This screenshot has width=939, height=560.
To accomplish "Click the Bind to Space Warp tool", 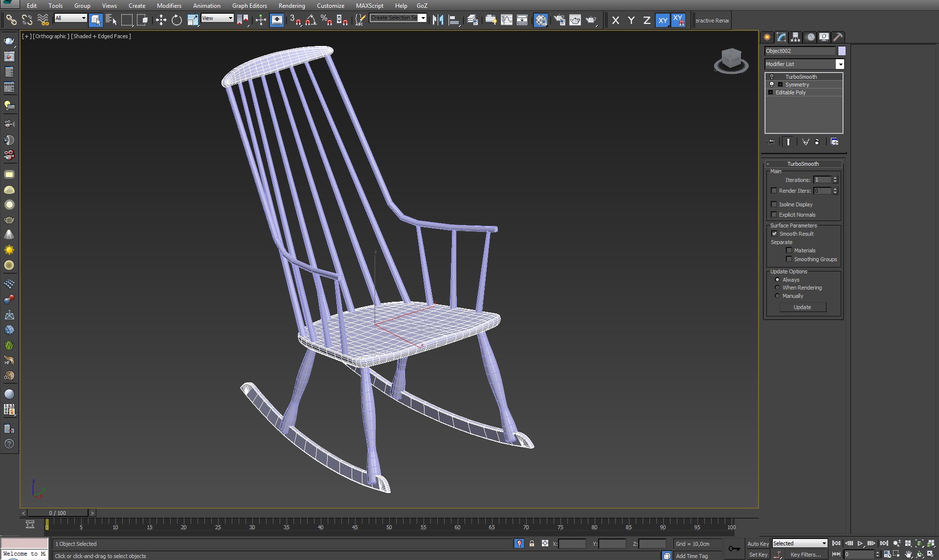I will pos(43,20).
